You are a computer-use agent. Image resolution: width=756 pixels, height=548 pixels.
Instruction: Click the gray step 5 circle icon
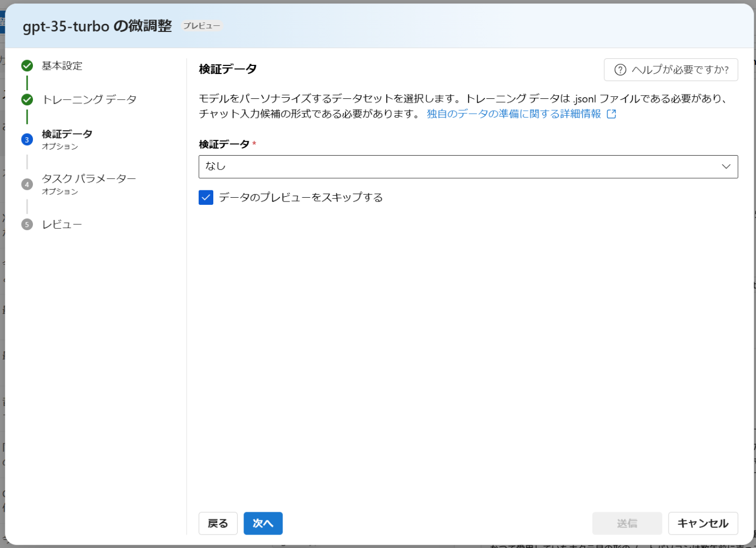pos(27,224)
